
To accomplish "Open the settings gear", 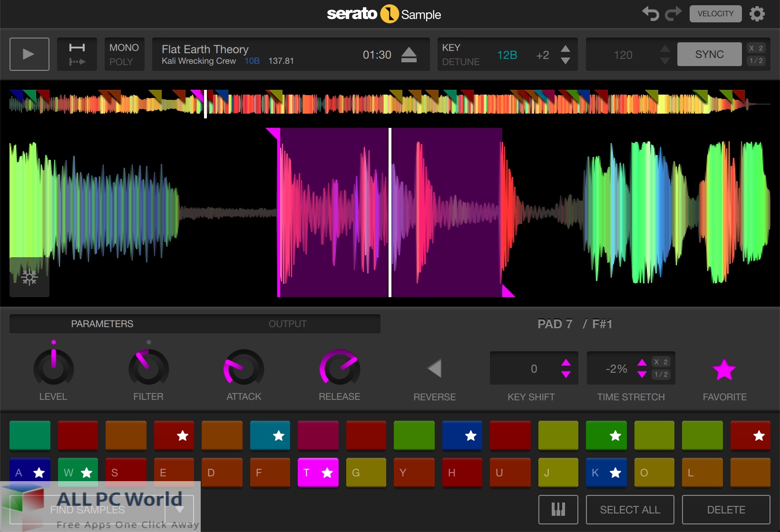I will click(758, 14).
